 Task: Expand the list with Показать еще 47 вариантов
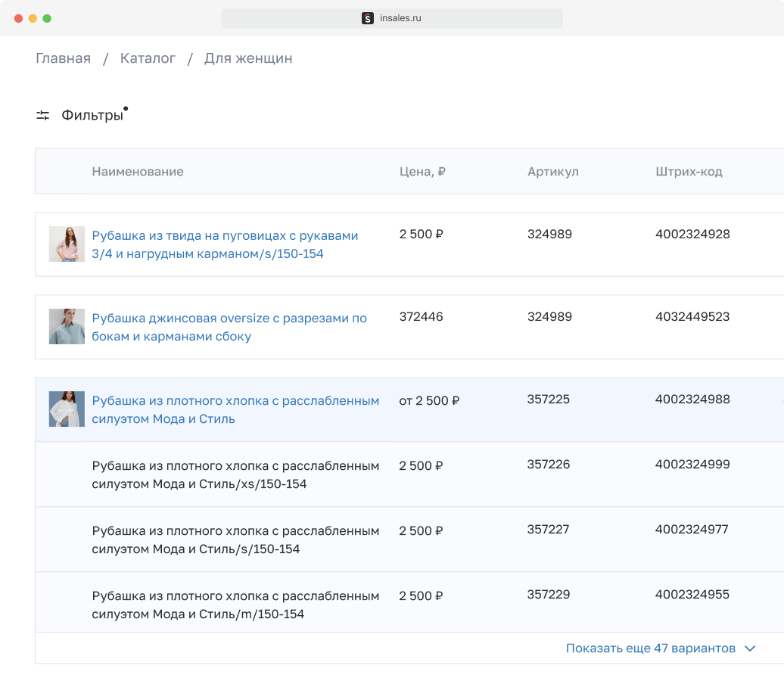(651, 648)
